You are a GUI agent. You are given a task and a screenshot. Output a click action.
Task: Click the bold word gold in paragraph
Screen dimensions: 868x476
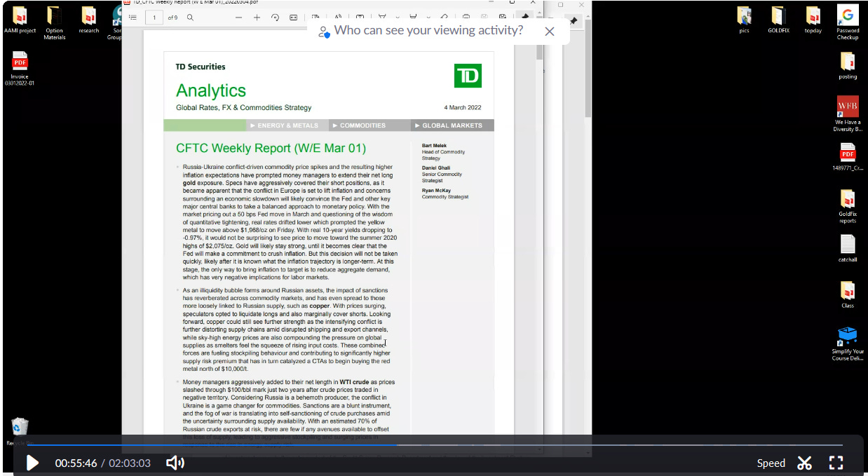(x=190, y=182)
